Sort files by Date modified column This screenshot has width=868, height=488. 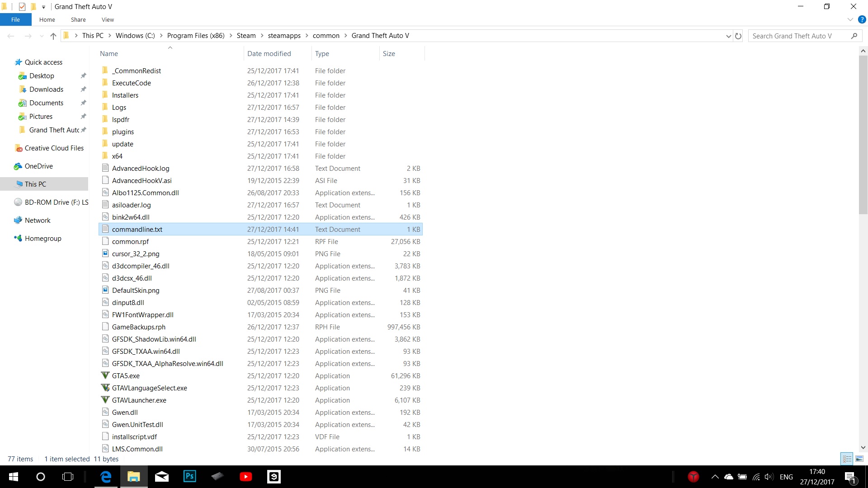(269, 53)
